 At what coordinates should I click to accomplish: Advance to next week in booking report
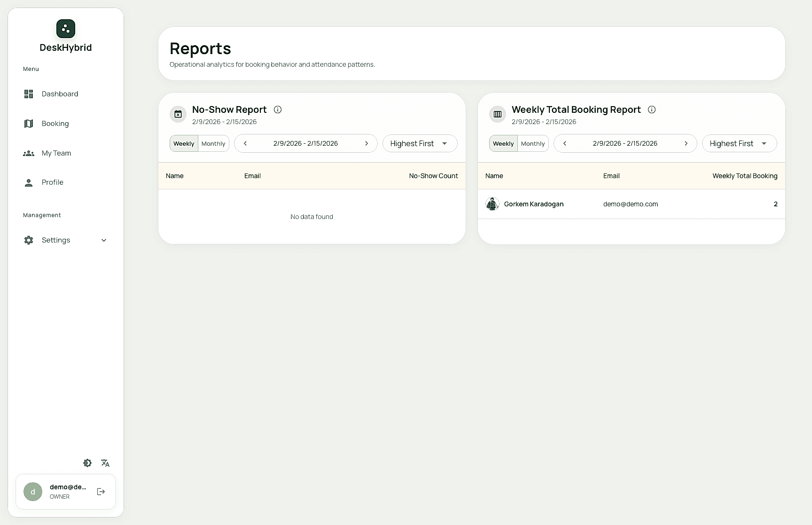click(686, 143)
